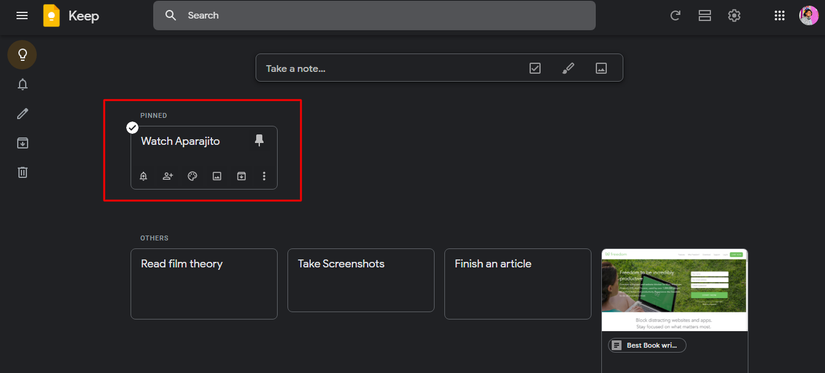Open the main menu hamburger icon

(22, 16)
